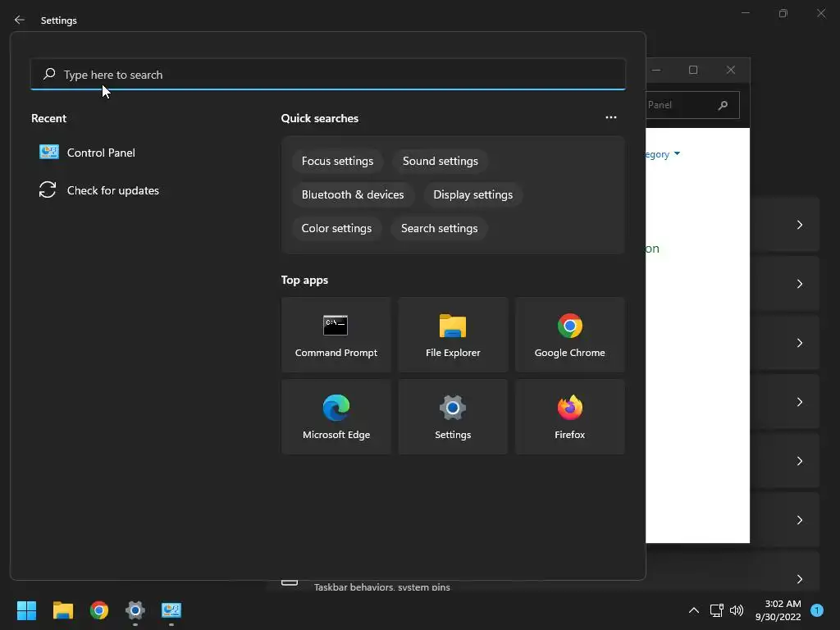Click the Settings window back arrow
The height and width of the screenshot is (630, 840).
20,20
